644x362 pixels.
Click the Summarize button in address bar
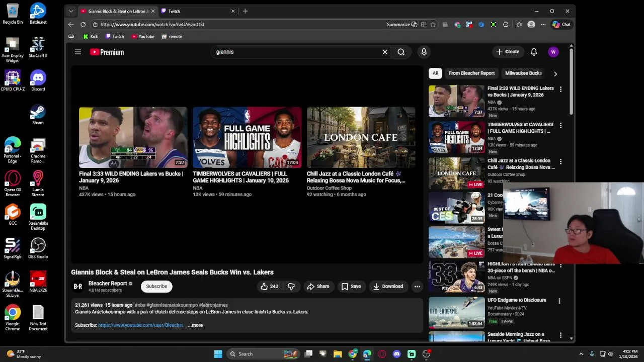(x=401, y=25)
